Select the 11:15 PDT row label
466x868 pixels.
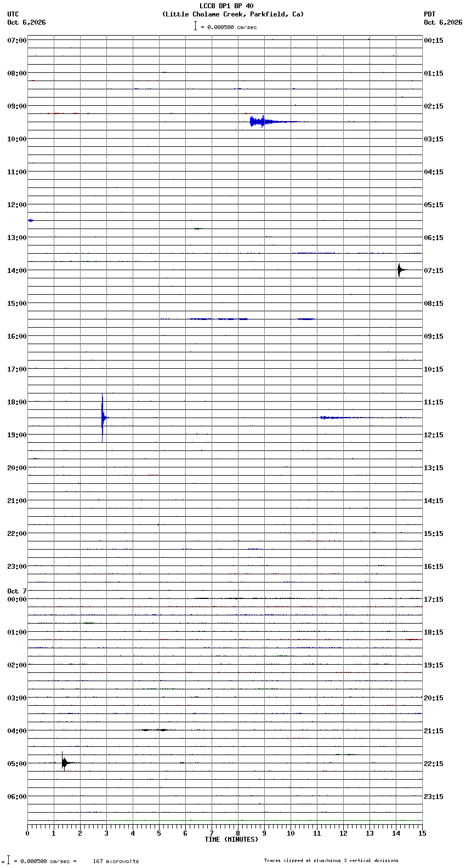click(x=434, y=402)
